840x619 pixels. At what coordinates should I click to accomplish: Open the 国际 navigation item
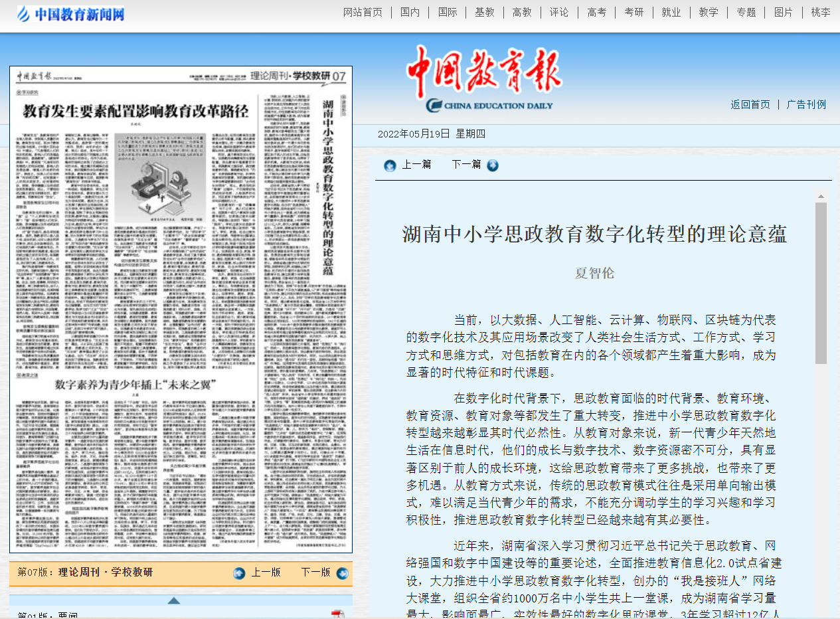pos(448,13)
